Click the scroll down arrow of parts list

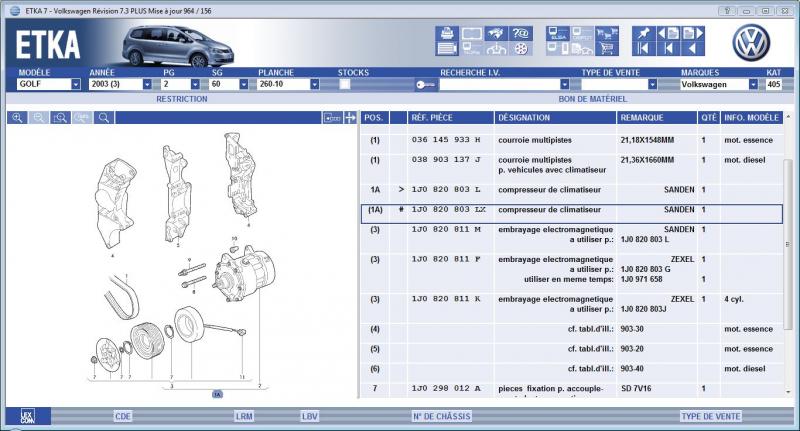pyautogui.click(x=788, y=392)
